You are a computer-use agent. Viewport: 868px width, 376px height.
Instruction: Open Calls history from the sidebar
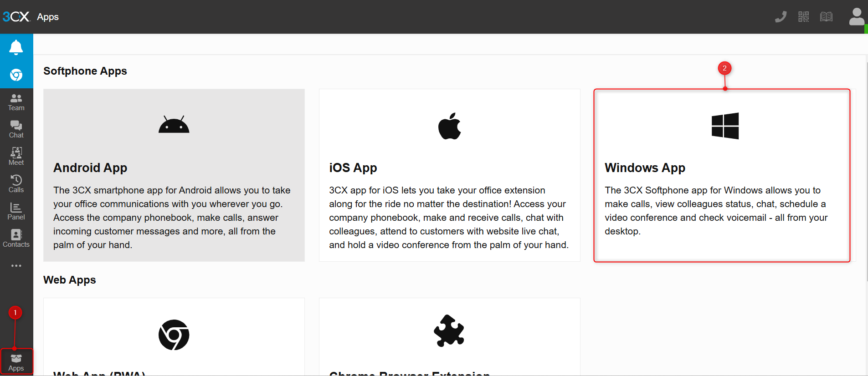[x=16, y=184]
